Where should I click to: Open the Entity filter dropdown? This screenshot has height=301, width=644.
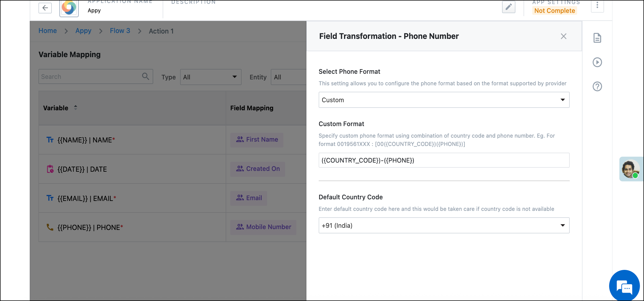pyautogui.click(x=289, y=77)
